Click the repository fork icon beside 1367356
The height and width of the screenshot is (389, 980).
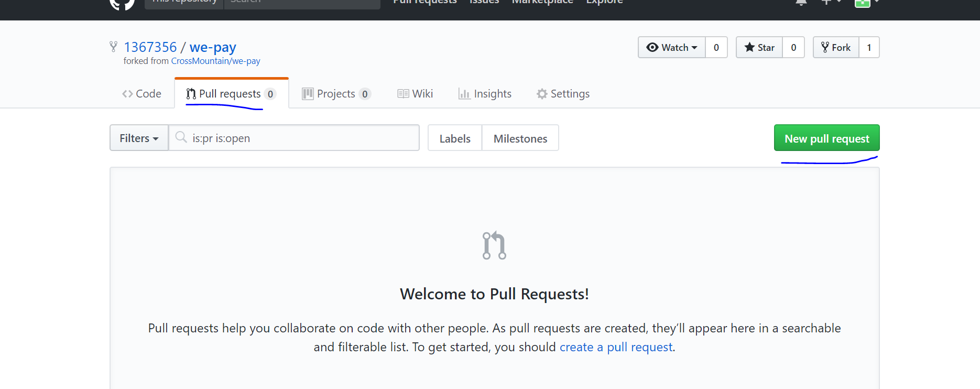(113, 47)
